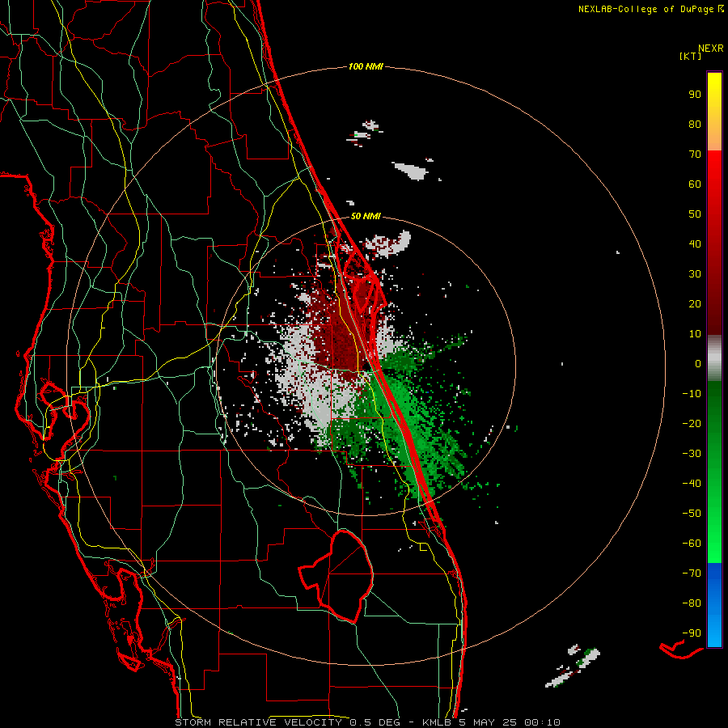Screen dimensions: 728x728
Task: Click the Storm Relative Velocity caption at bottom
Action: coord(367,722)
